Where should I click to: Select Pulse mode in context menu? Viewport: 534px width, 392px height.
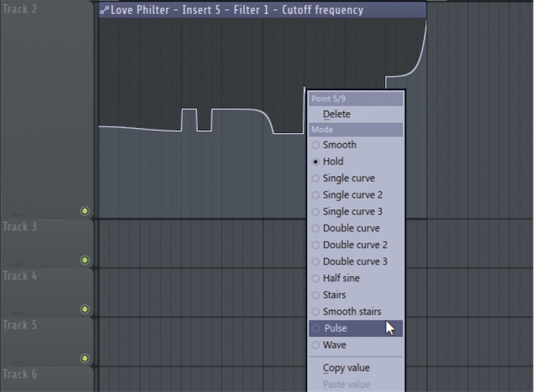(x=356, y=329)
